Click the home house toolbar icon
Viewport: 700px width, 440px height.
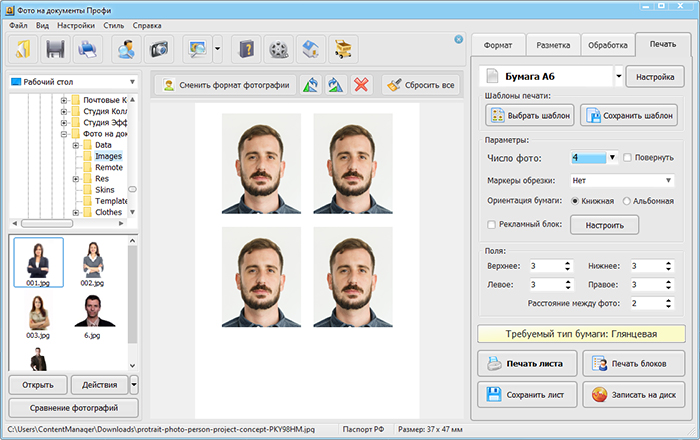tap(311, 49)
